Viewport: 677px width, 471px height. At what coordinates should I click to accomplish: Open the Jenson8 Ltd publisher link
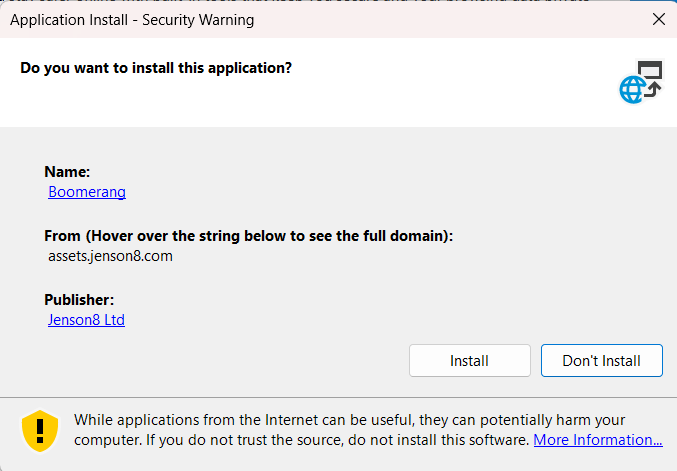[86, 319]
